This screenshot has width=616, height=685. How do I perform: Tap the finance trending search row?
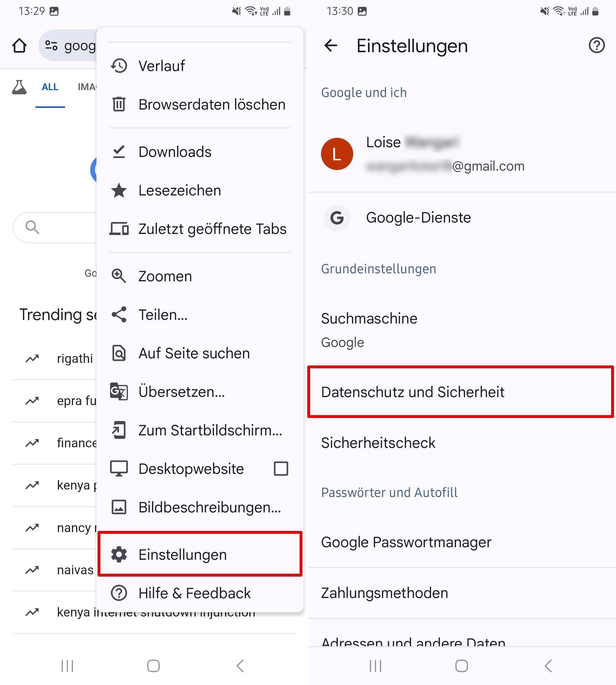[x=55, y=443]
